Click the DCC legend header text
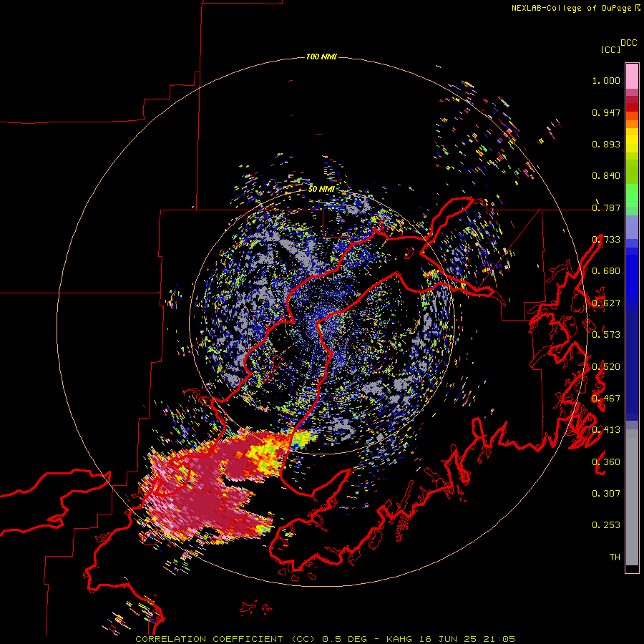Image resolution: width=644 pixels, height=644 pixels. 628,43
